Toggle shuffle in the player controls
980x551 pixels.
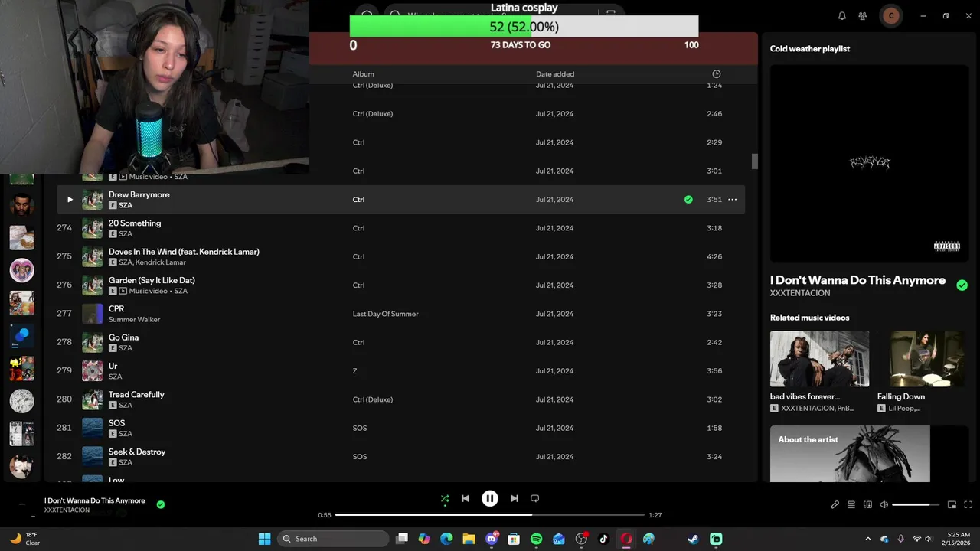click(445, 498)
